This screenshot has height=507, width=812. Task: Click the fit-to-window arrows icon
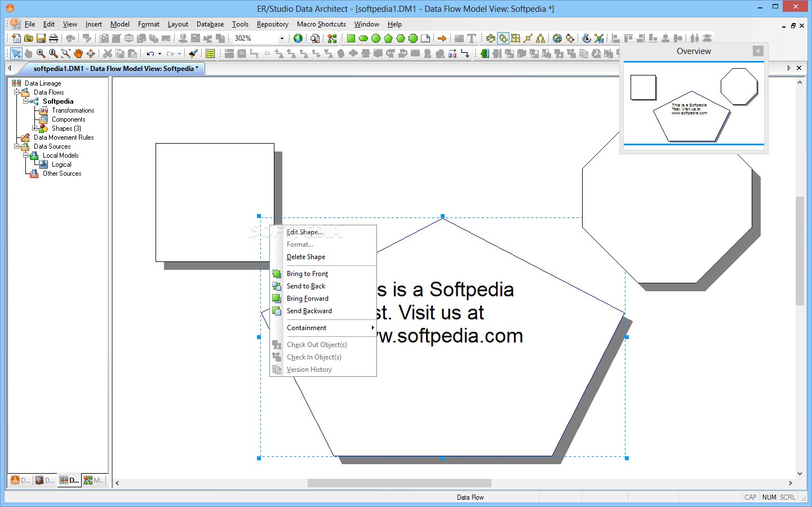point(91,54)
